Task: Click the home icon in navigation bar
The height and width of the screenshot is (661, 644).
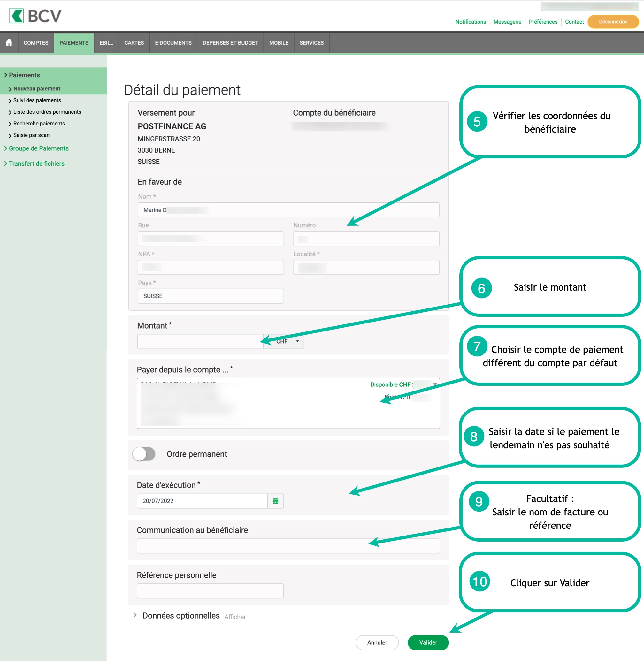Action: [9, 42]
